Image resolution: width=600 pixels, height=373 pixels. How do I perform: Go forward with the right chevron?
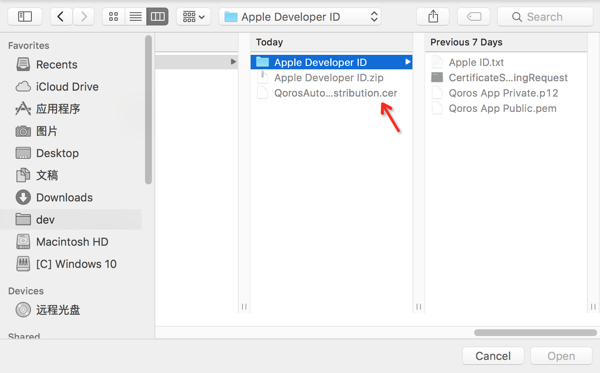[x=83, y=16]
